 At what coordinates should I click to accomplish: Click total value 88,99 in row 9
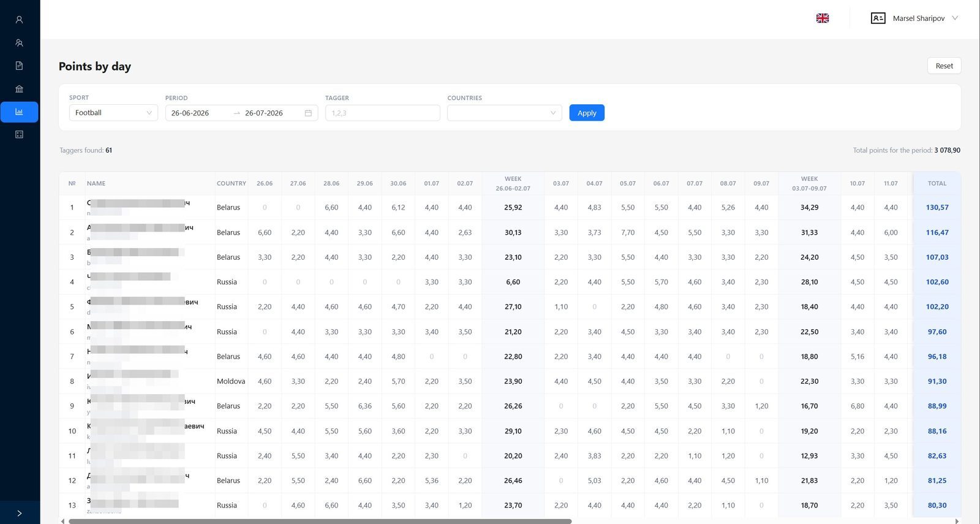(937, 406)
